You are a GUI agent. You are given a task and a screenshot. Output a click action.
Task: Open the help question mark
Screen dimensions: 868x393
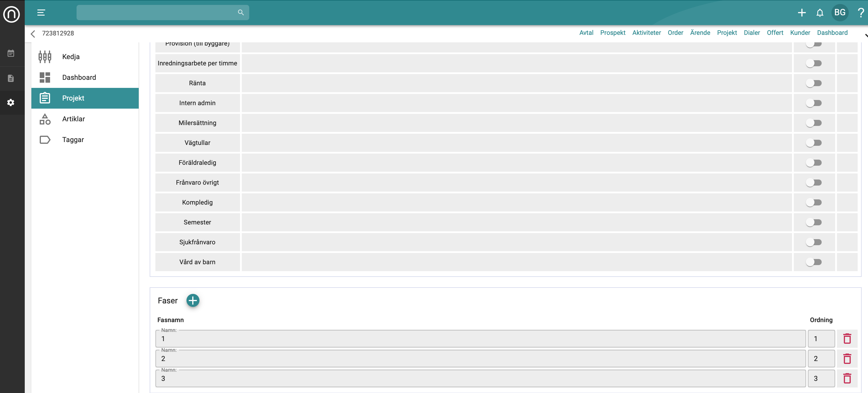861,12
